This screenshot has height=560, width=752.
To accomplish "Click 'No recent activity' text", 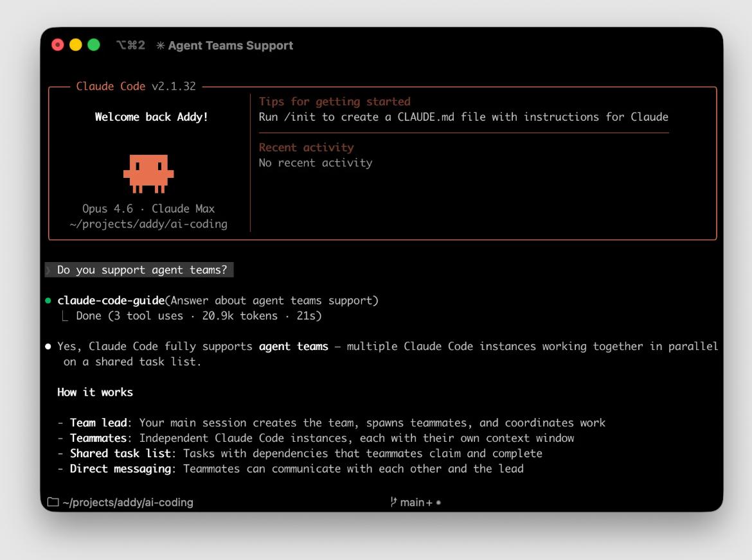I will pos(316,163).
